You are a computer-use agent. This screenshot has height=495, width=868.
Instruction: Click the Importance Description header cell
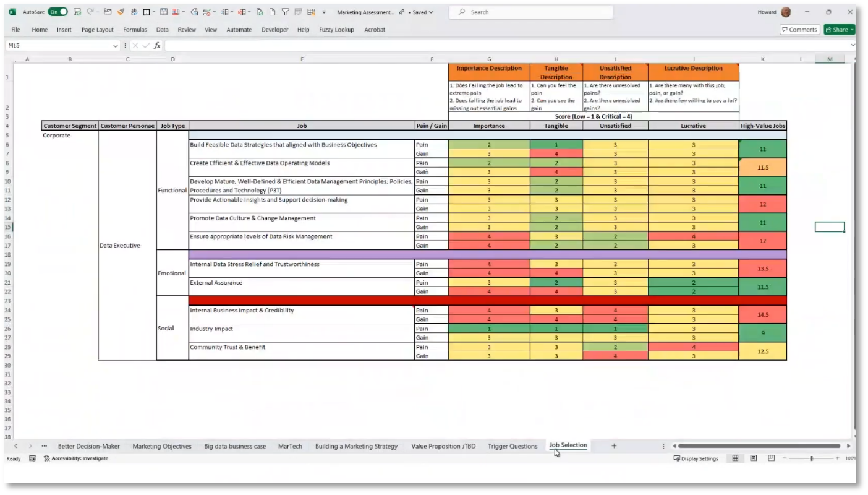click(x=489, y=72)
